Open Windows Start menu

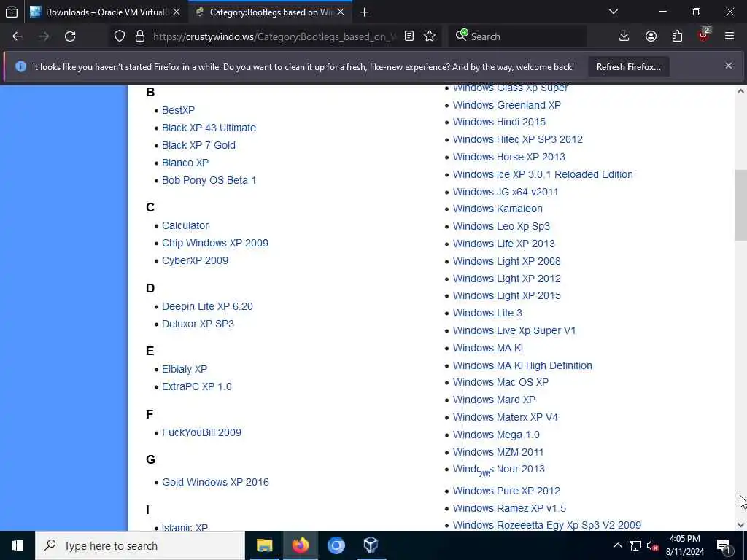tap(18, 545)
